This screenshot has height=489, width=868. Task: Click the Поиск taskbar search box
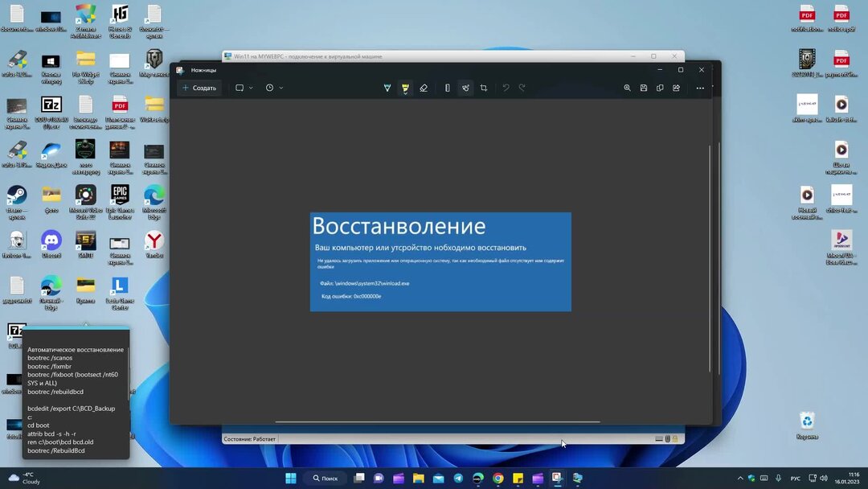click(x=325, y=478)
